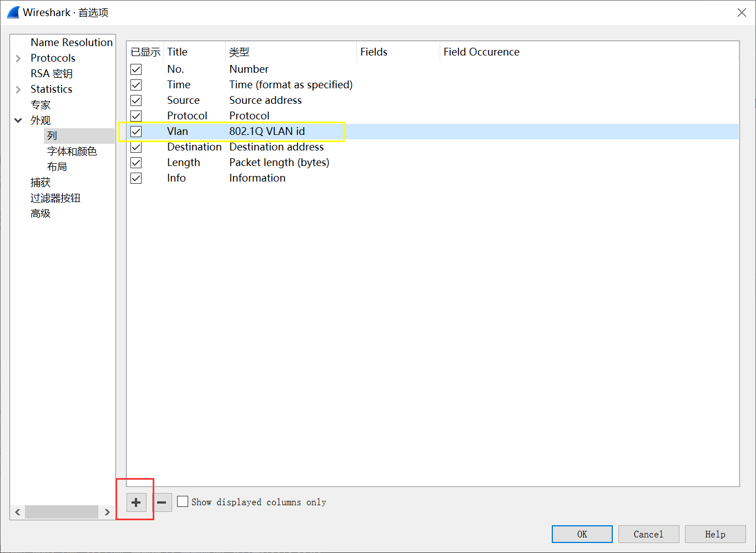Click Time (format as specified) cell
Image resolution: width=756 pixels, height=553 pixels.
point(291,84)
